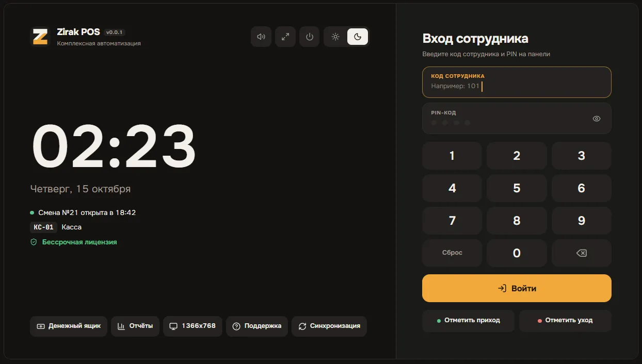Click the 1366x768 resolution button
642x364 pixels.
point(192,326)
